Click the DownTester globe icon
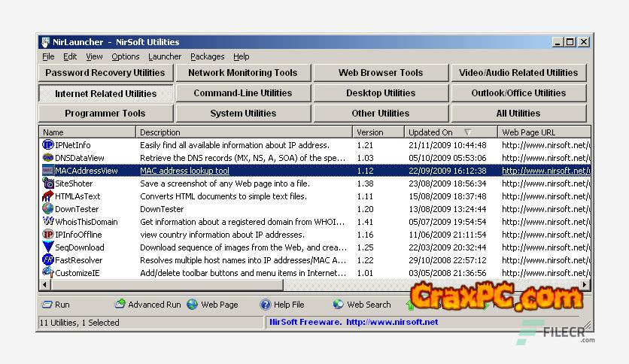629x364 pixels. 47,208
